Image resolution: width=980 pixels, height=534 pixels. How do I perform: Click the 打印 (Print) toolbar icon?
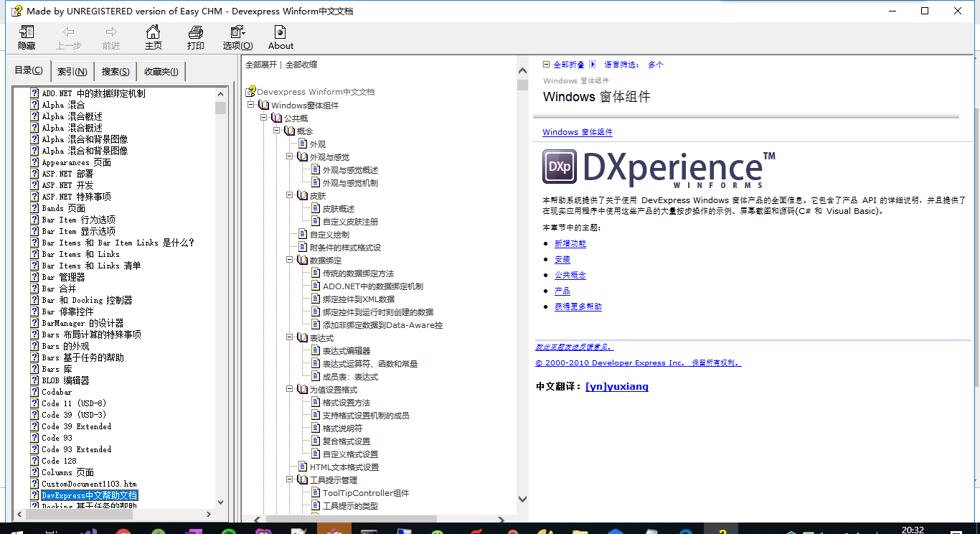click(195, 32)
